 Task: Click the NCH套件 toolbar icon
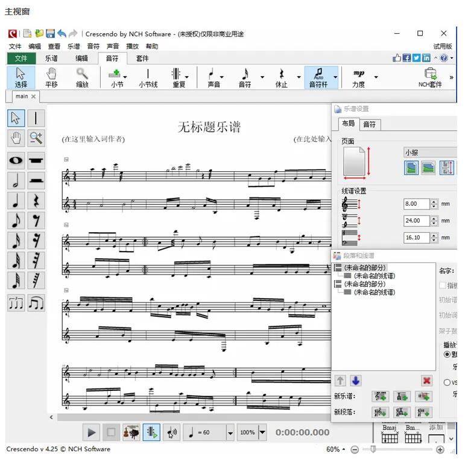430,78
